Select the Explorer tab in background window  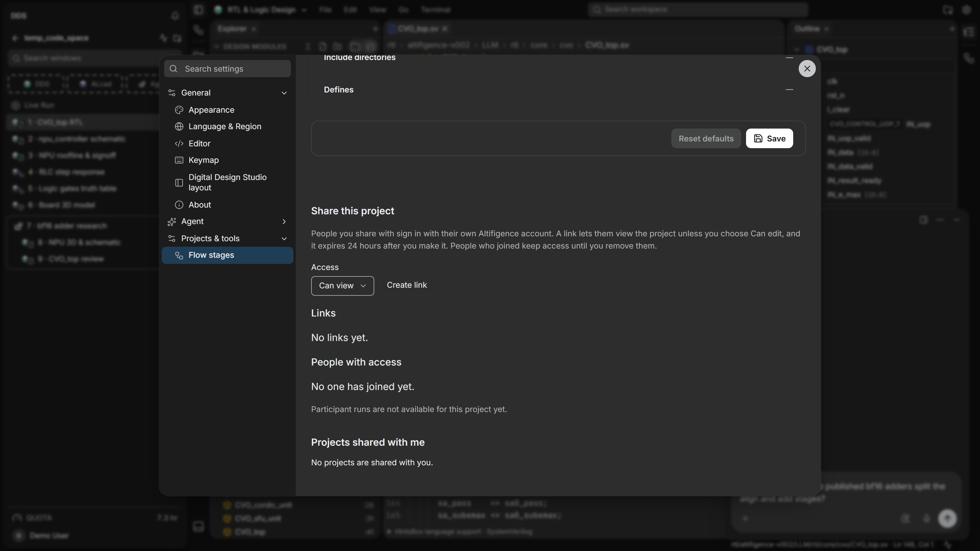(x=232, y=29)
